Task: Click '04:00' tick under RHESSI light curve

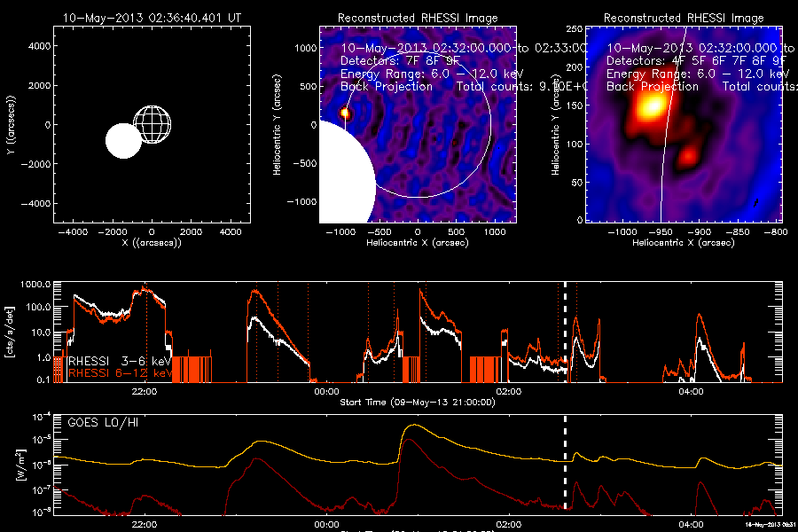Action: pyautogui.click(x=691, y=392)
